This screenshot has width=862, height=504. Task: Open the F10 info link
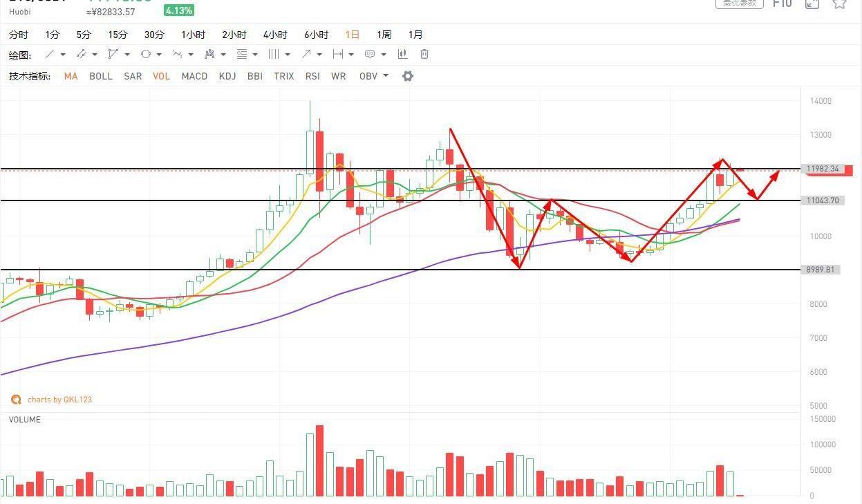(x=782, y=3)
